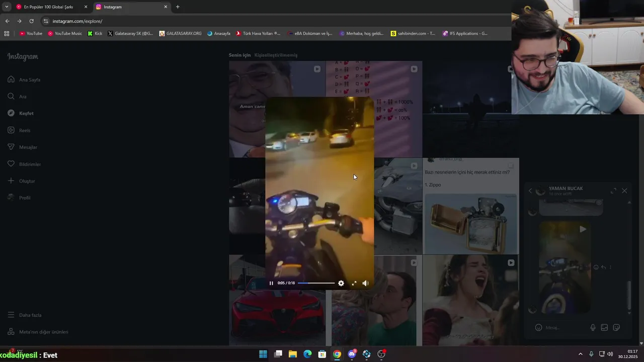Open Ana Sayfa in Instagram sidebar
This screenshot has width=644, height=362.
24,79
